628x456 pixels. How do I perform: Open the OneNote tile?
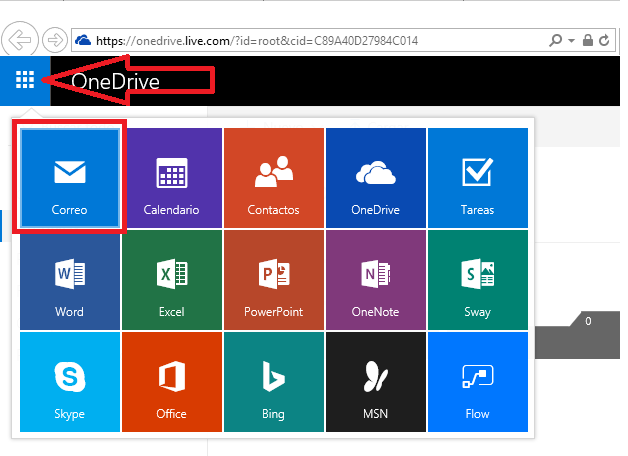pyautogui.click(x=376, y=280)
